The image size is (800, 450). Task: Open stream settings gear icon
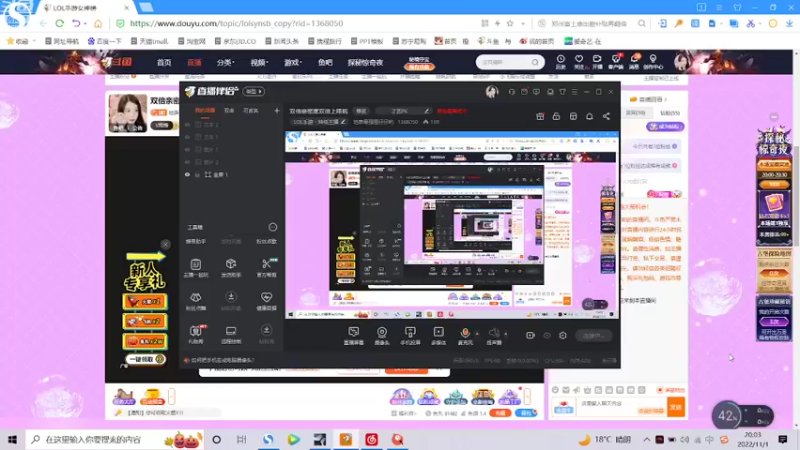563,335
